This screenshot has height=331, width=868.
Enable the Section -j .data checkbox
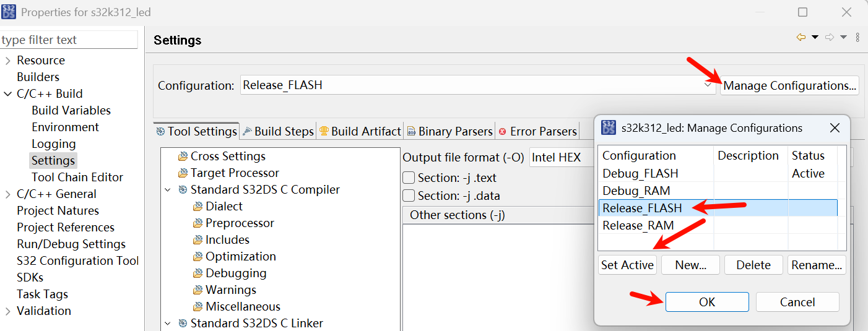pos(409,196)
